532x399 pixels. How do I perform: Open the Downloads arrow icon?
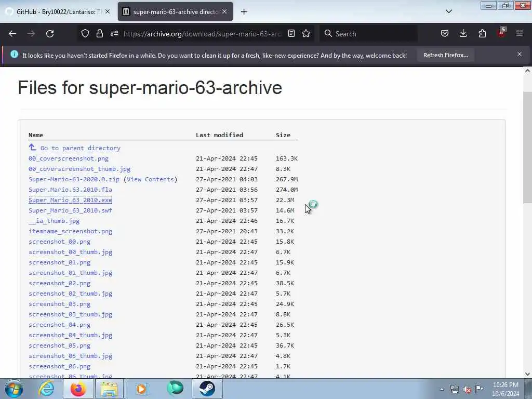(463, 33)
